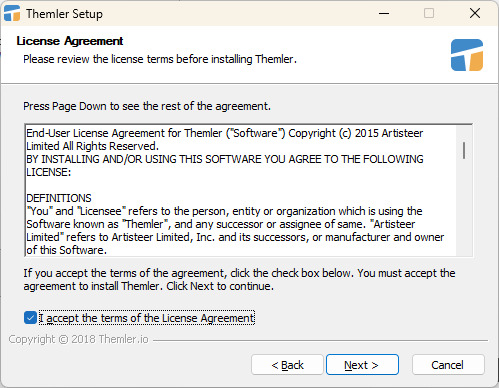Click the Themler icon in the title bar
This screenshot has height=388, width=499.
tap(12, 13)
